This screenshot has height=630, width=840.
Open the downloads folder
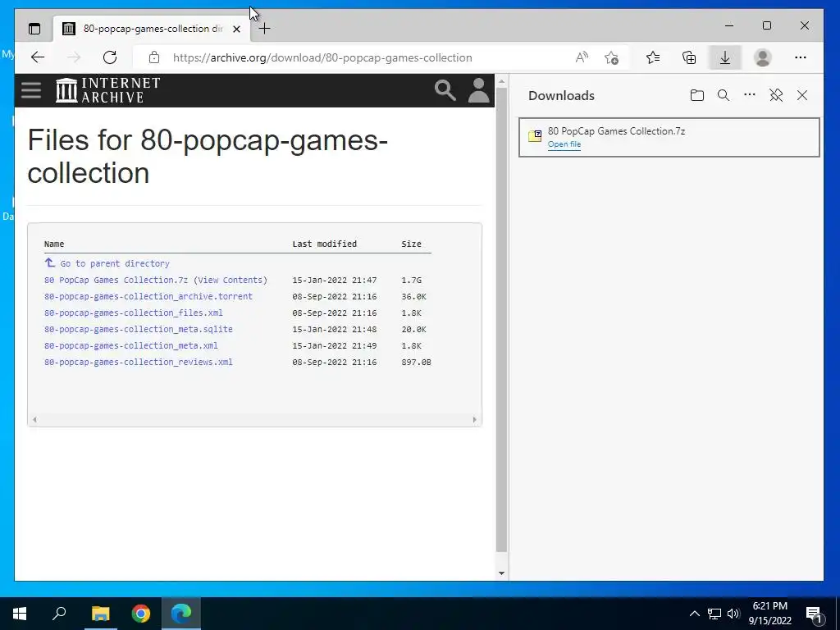coord(697,95)
